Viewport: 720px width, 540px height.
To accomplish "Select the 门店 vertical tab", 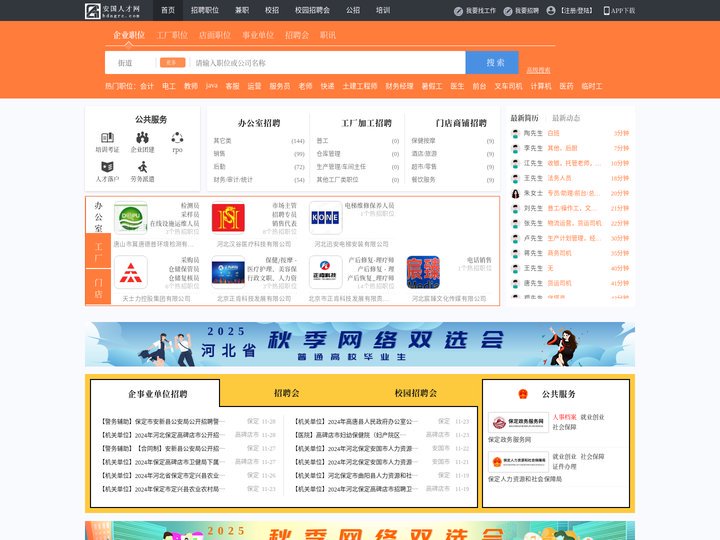I will 98,287.
